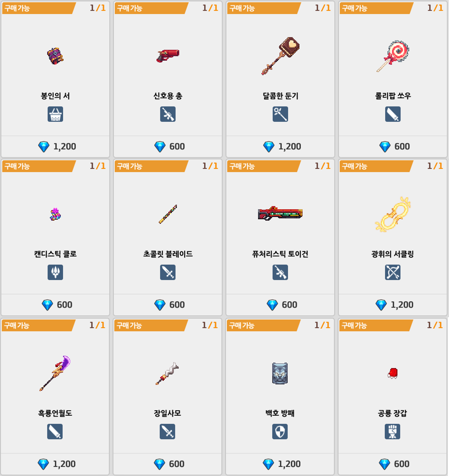Click the shield type icon under 백호 방패
449x476 pixels.
(280, 431)
